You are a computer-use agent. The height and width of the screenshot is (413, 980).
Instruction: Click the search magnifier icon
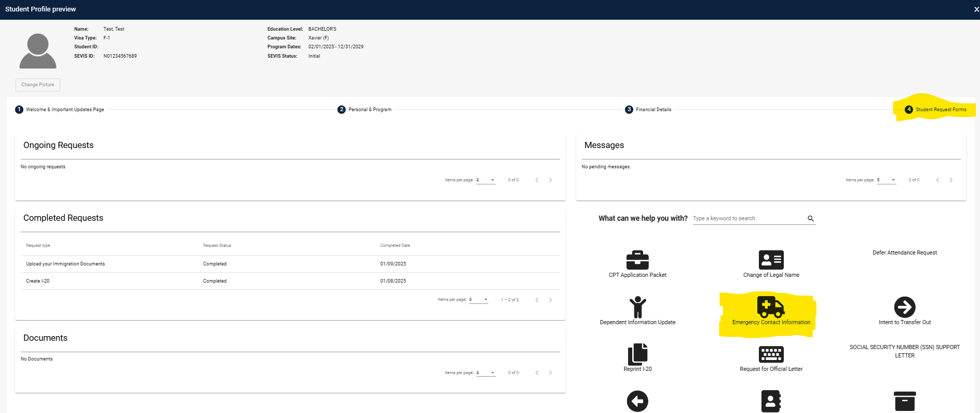(811, 219)
